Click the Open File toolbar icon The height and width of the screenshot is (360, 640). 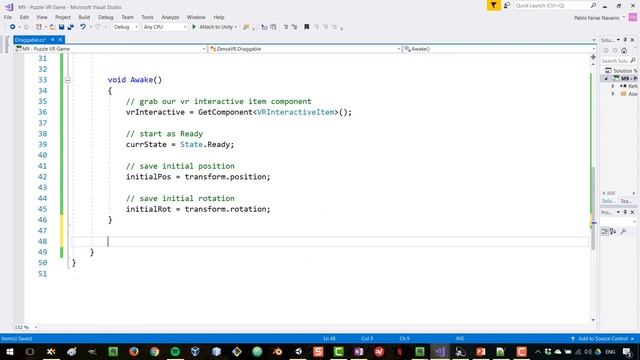pos(52,27)
